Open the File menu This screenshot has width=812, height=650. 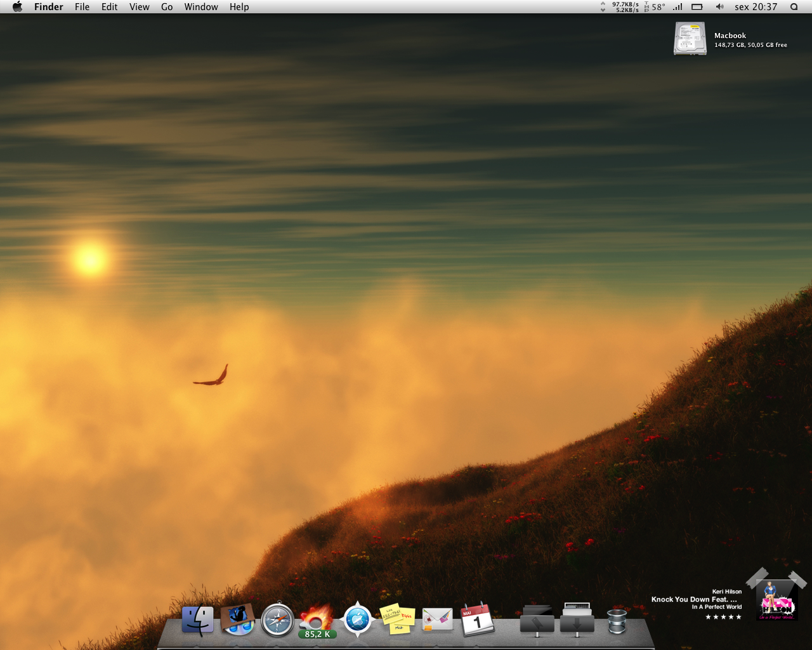[82, 7]
